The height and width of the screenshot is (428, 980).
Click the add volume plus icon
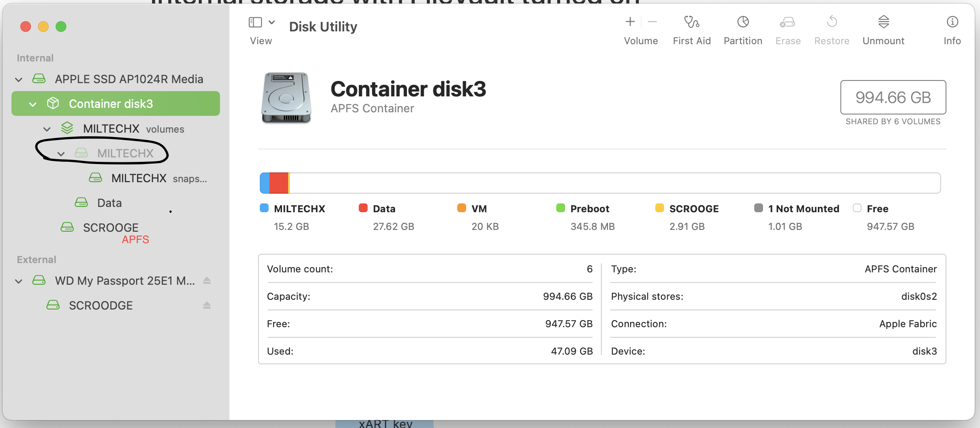coord(630,22)
